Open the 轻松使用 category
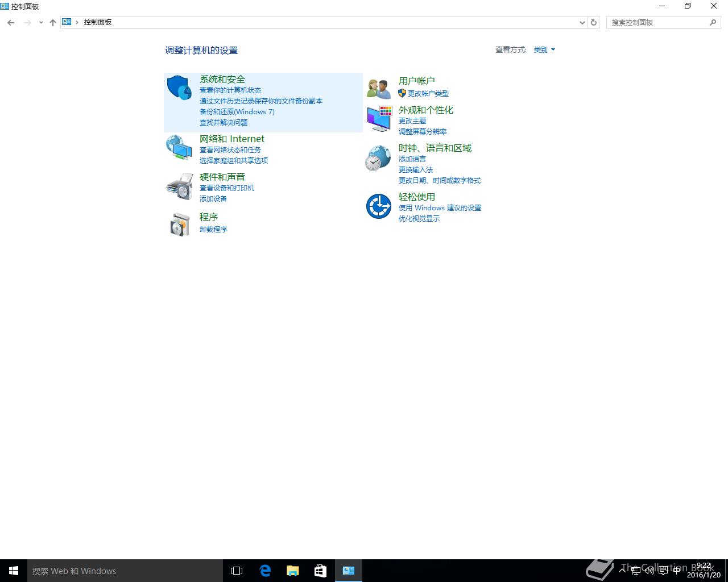The image size is (728, 582). click(417, 197)
